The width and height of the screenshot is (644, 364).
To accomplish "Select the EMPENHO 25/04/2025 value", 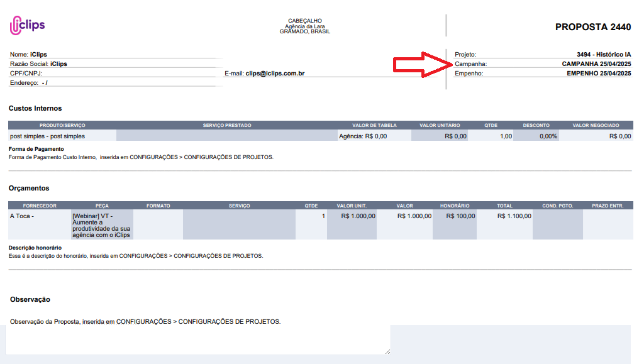I will [599, 74].
